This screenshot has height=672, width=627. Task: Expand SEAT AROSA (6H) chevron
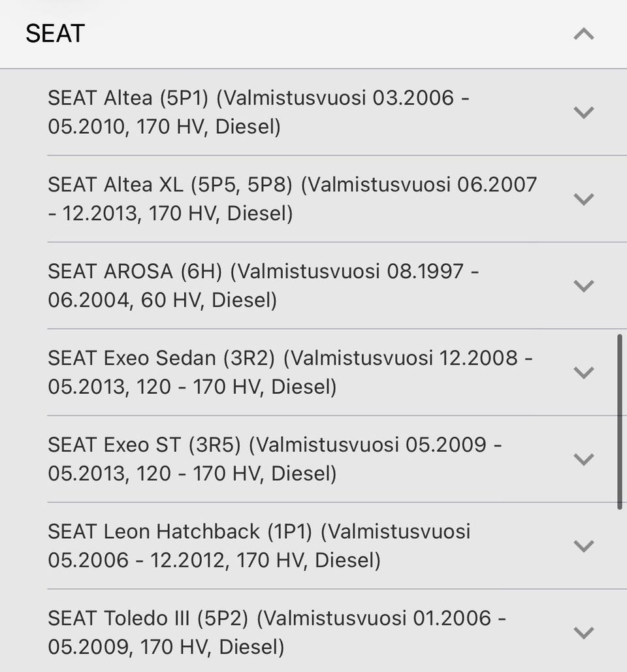point(584,285)
